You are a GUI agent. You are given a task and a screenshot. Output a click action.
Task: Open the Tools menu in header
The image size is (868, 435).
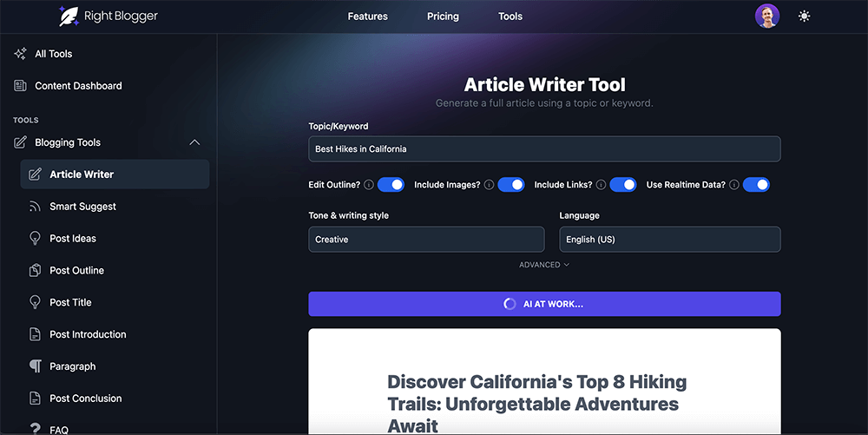(x=510, y=16)
